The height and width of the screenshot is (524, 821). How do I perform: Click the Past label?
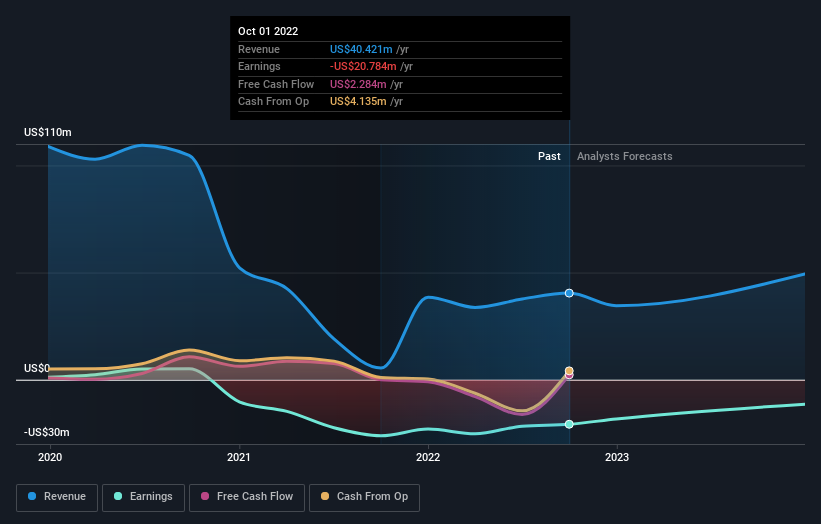549,156
